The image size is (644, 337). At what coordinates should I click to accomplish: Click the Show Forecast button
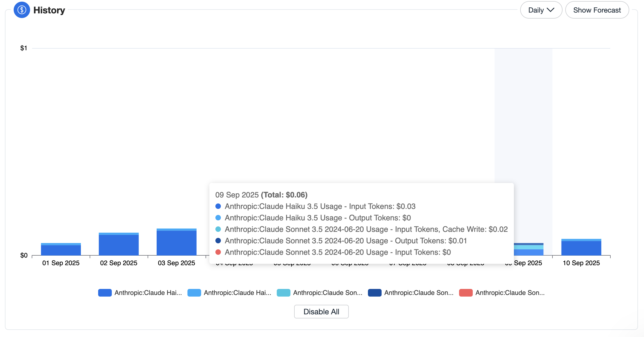point(597,10)
